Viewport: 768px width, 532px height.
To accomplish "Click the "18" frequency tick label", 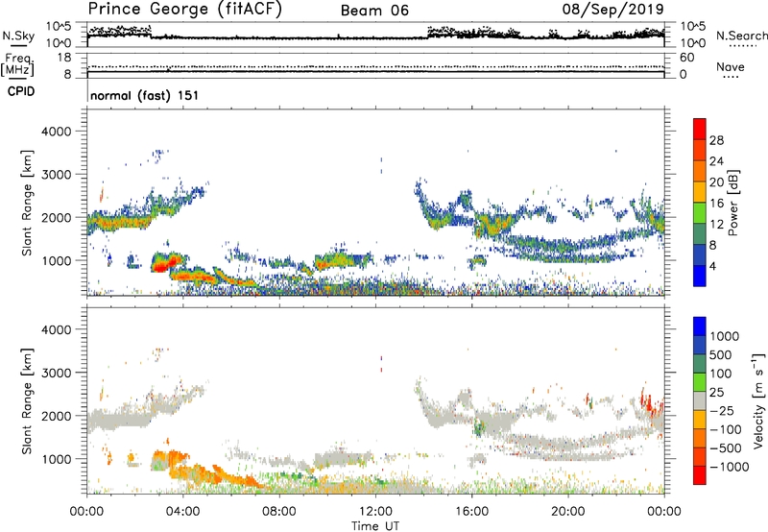I will click(x=64, y=58).
